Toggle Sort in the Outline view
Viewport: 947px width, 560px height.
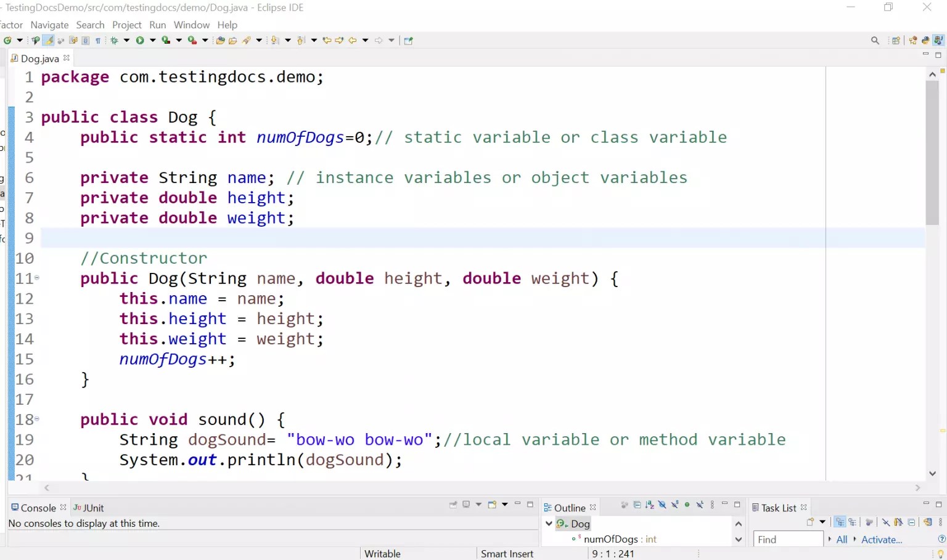click(x=649, y=505)
